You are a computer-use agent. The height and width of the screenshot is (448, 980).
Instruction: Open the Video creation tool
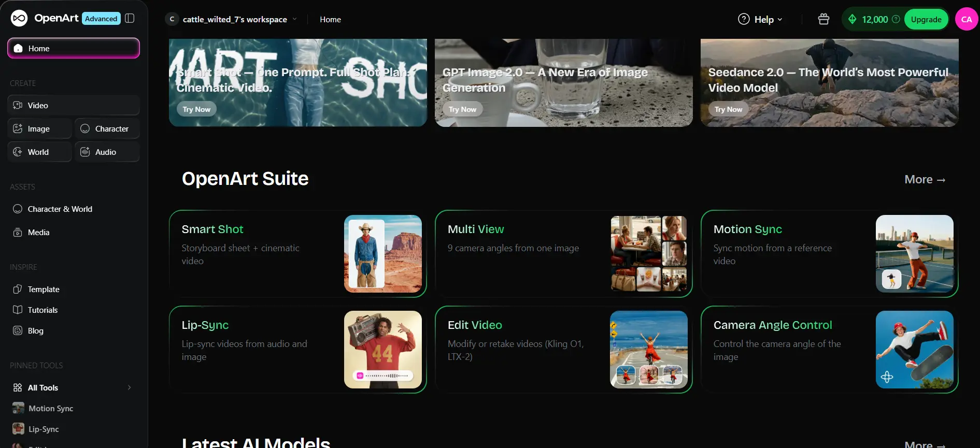[74, 105]
